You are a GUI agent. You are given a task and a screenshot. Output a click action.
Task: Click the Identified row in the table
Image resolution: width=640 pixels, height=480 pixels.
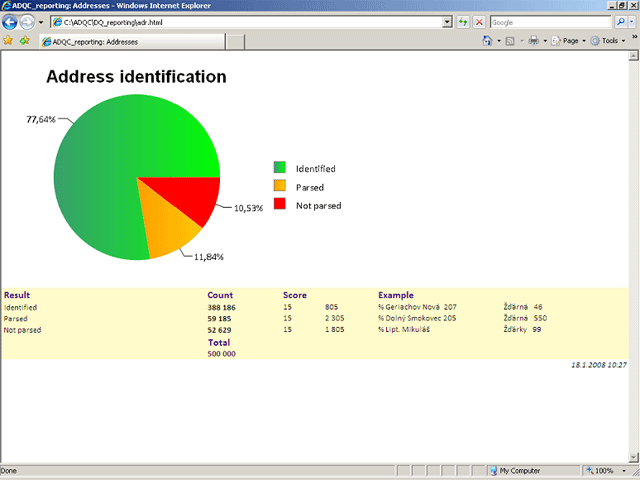point(314,307)
